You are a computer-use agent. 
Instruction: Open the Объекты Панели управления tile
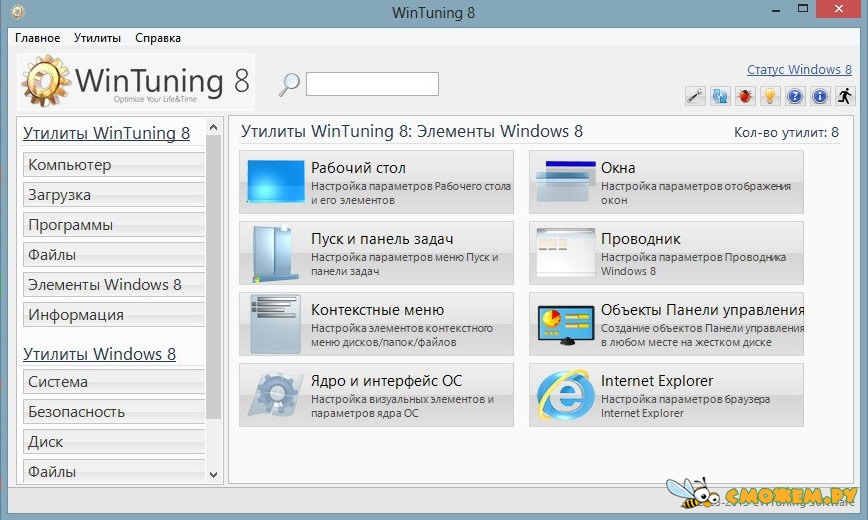click(666, 324)
